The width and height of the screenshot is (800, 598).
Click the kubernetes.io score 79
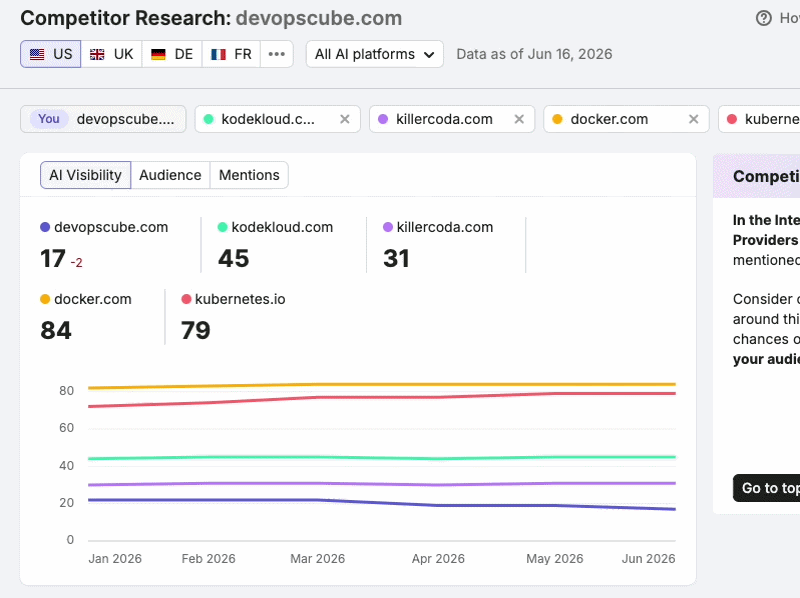196,330
